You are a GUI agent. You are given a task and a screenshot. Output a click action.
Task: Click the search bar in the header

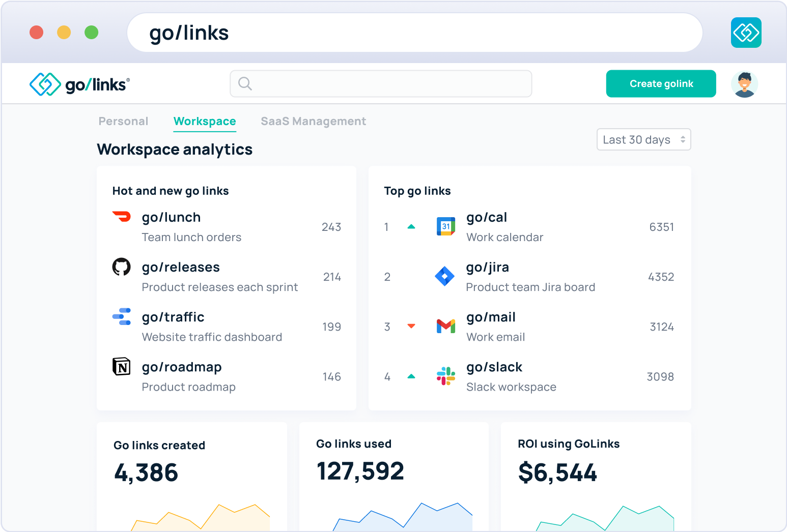381,83
